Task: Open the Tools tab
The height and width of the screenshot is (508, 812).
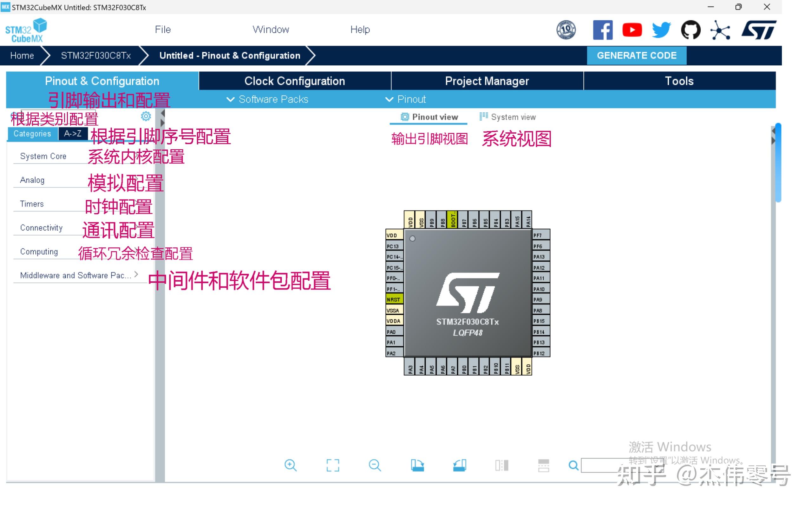Action: click(679, 81)
